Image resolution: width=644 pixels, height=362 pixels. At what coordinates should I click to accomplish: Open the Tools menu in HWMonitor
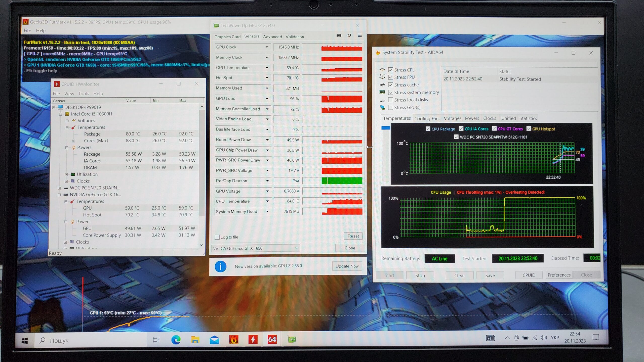(84, 94)
